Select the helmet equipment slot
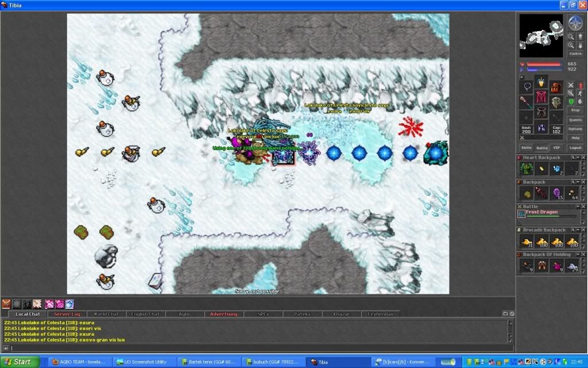This screenshot has width=588, height=368. [541, 82]
